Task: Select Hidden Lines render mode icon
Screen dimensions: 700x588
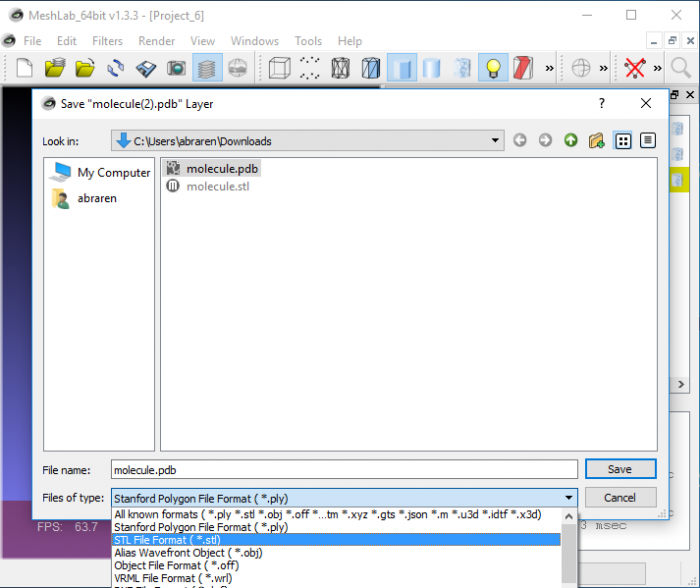Action: tap(371, 68)
